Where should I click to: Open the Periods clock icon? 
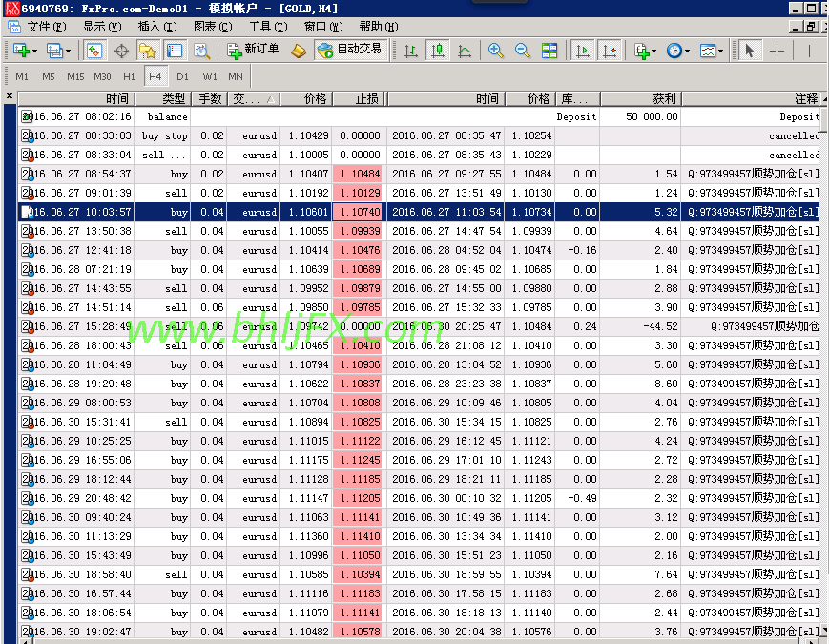tap(674, 51)
